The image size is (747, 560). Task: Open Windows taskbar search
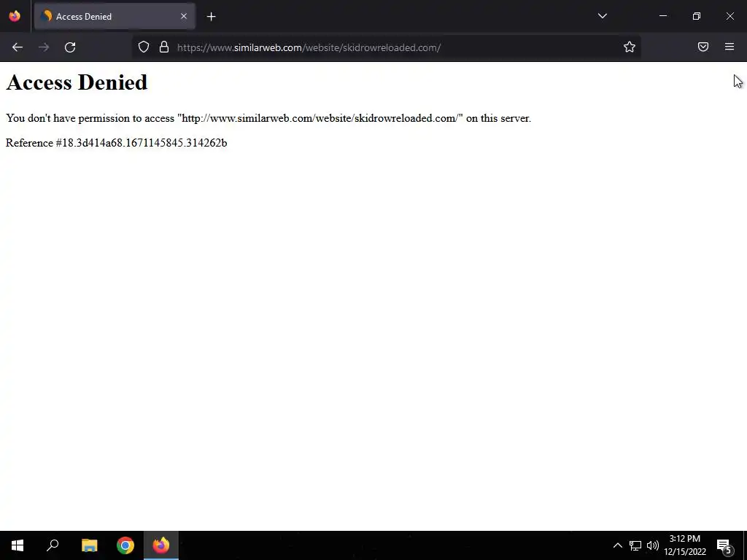click(x=53, y=545)
